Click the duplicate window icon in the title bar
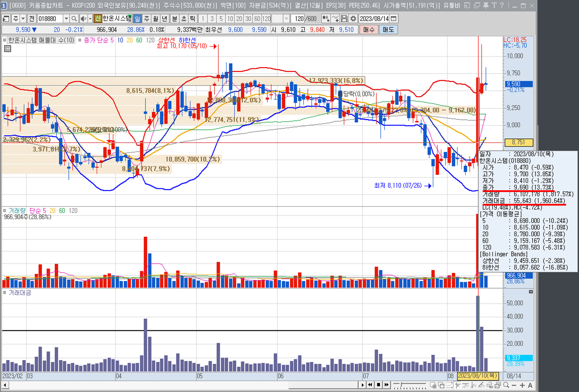 [477, 5]
